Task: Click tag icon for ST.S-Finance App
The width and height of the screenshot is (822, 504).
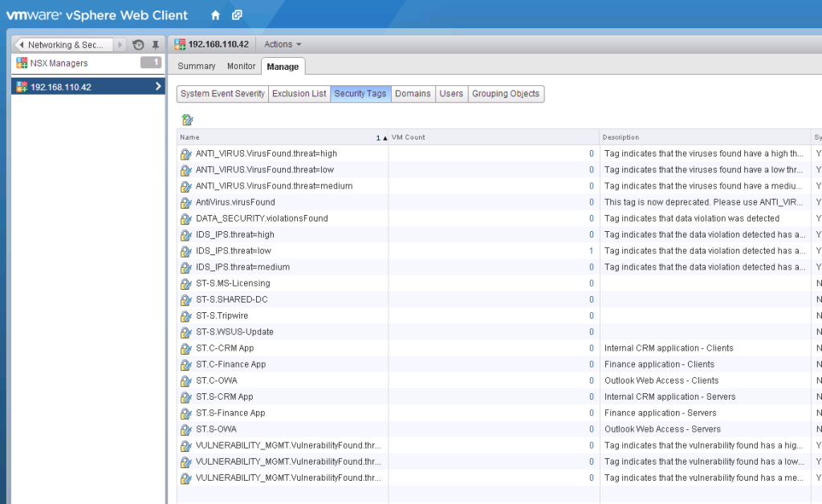Action: click(185, 414)
